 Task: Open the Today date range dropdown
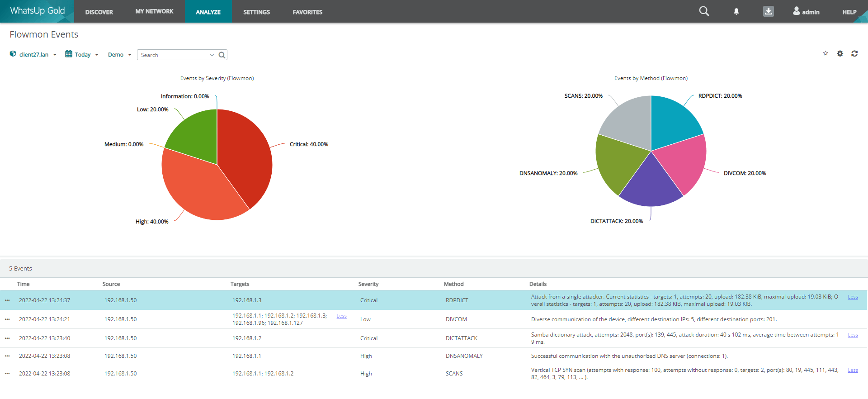(x=82, y=55)
